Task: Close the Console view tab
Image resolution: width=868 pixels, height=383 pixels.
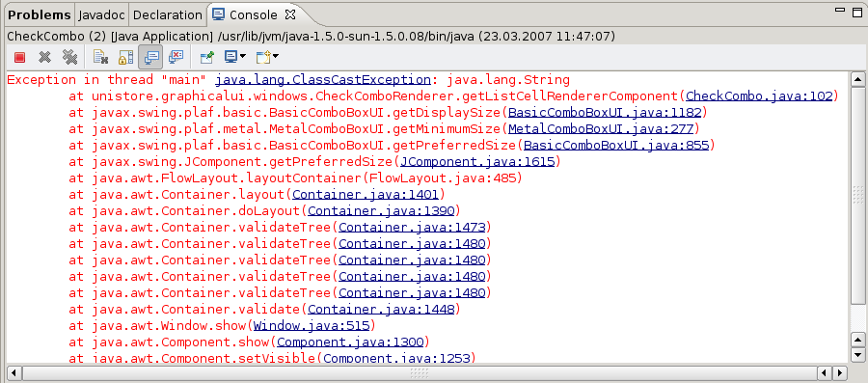Action: coord(289,14)
